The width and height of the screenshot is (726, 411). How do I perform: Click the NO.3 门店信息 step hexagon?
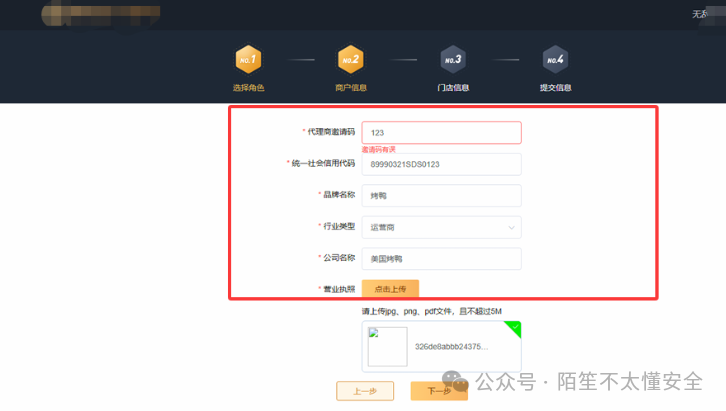click(453, 59)
